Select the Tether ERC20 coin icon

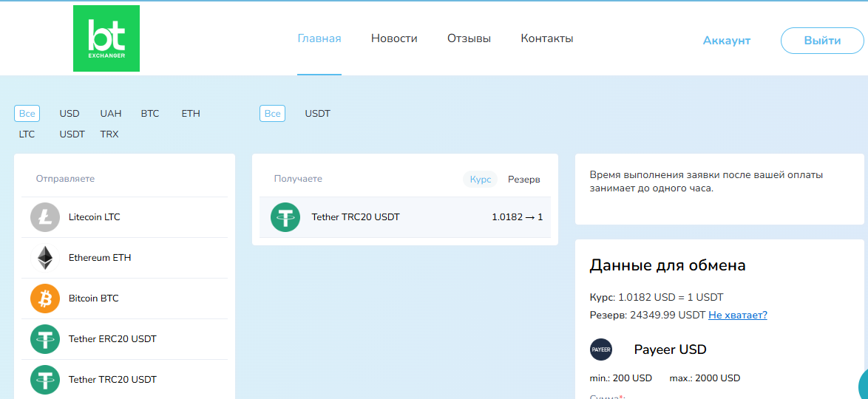(45, 338)
